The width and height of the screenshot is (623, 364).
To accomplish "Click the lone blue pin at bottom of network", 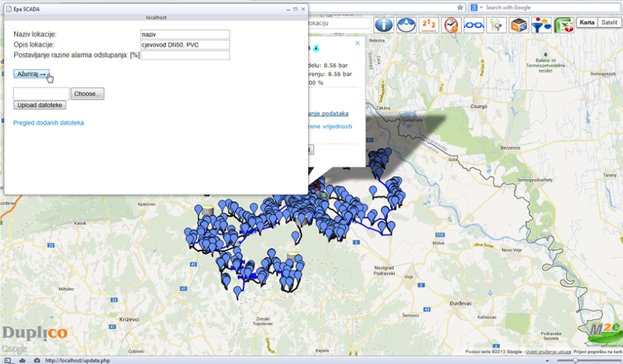I will (238, 292).
